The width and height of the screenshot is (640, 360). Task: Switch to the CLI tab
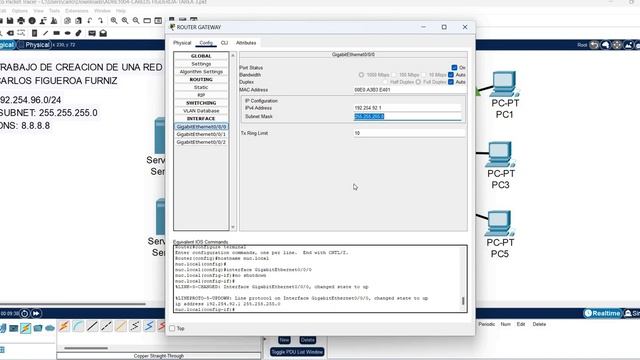tap(224, 43)
